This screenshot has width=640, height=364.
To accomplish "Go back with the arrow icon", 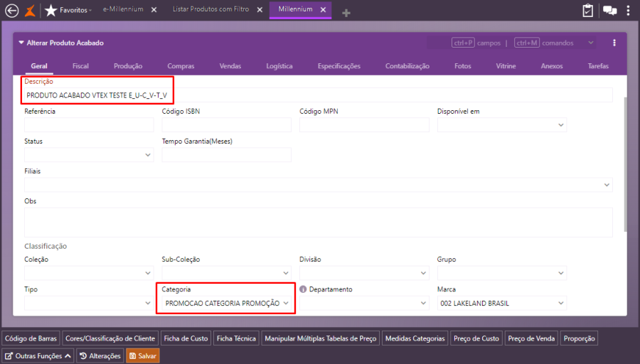I will pos(12,11).
